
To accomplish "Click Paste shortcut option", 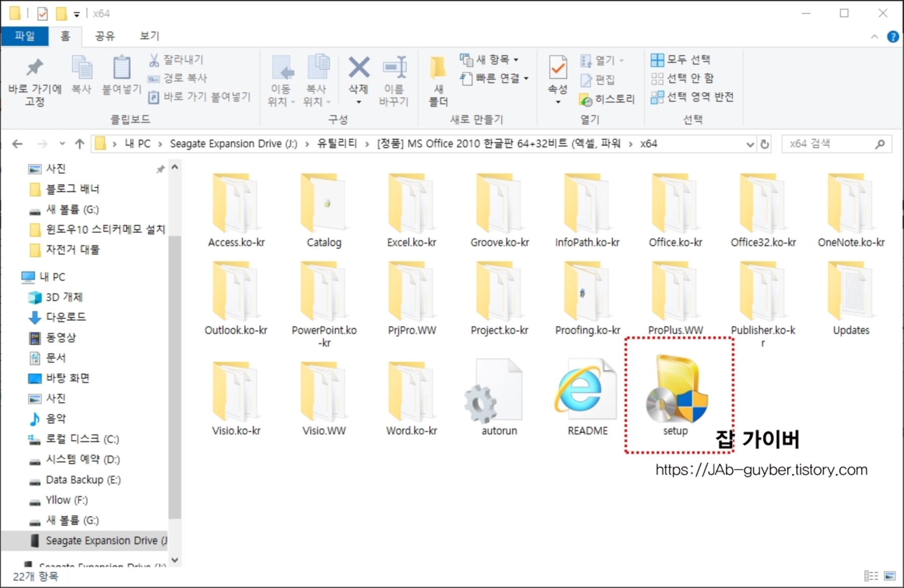I will (x=199, y=97).
